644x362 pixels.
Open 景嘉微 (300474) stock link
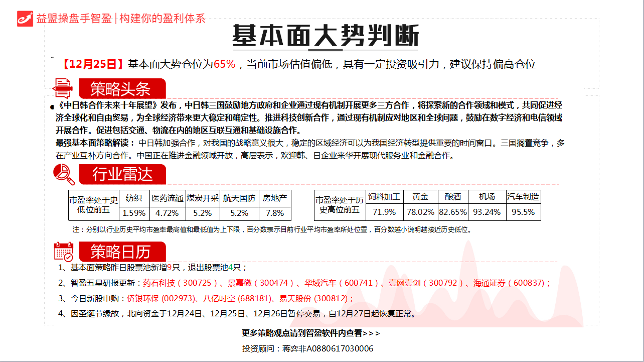261,283
